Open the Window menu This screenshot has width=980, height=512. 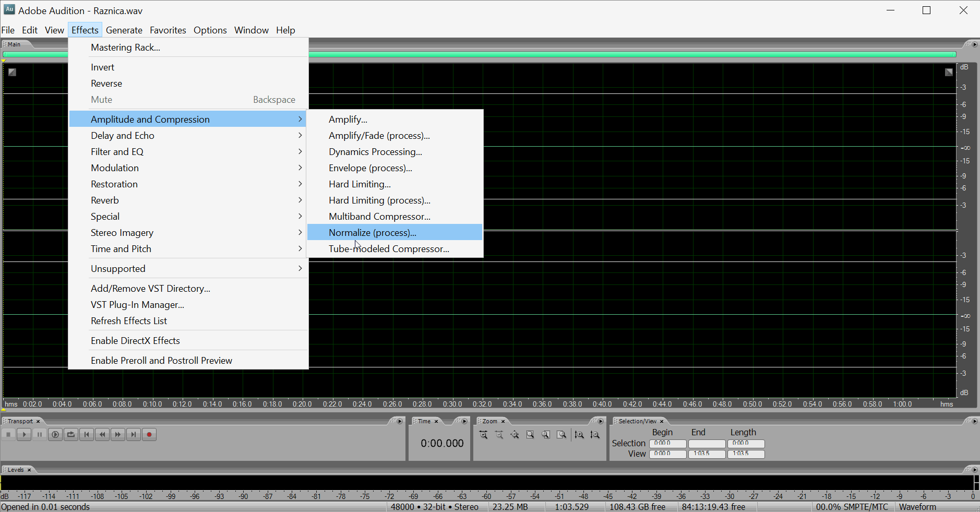(252, 30)
